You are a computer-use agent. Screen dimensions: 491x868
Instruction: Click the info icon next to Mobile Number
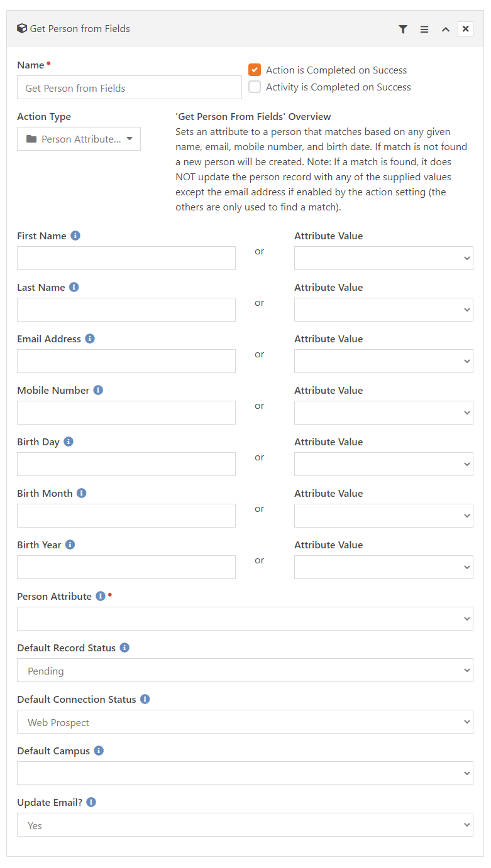pyautogui.click(x=98, y=390)
